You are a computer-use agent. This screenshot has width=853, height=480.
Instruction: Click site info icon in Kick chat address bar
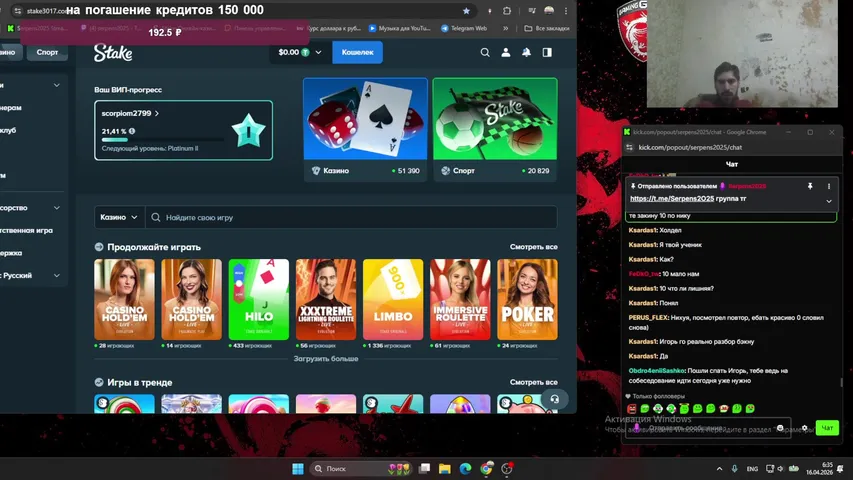(629, 147)
